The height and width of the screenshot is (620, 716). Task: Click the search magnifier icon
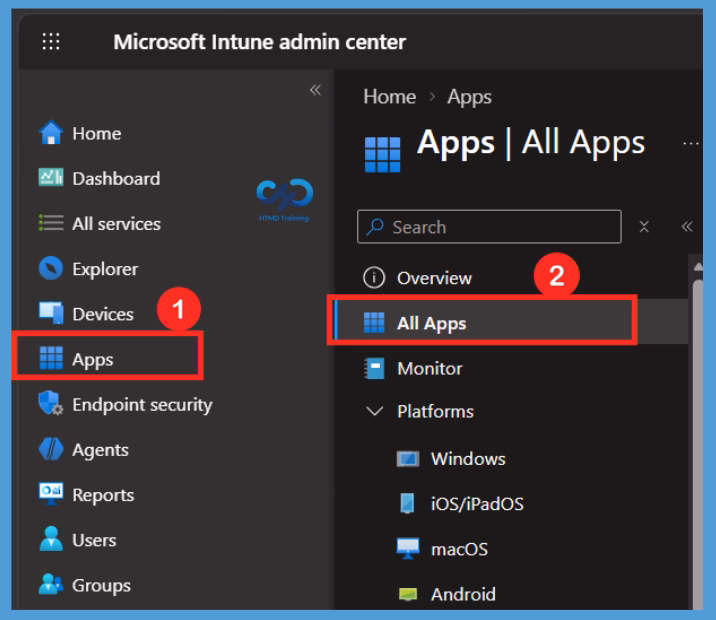[x=375, y=226]
